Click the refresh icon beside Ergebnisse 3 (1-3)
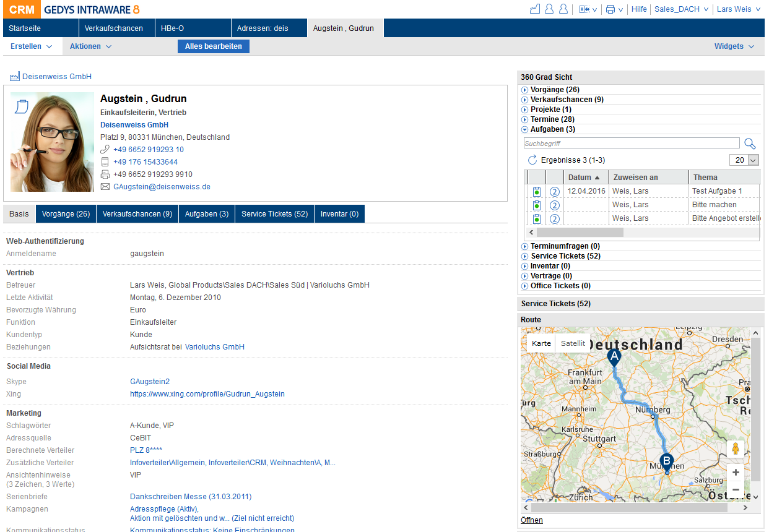The height and width of the screenshot is (532, 769). [x=532, y=160]
